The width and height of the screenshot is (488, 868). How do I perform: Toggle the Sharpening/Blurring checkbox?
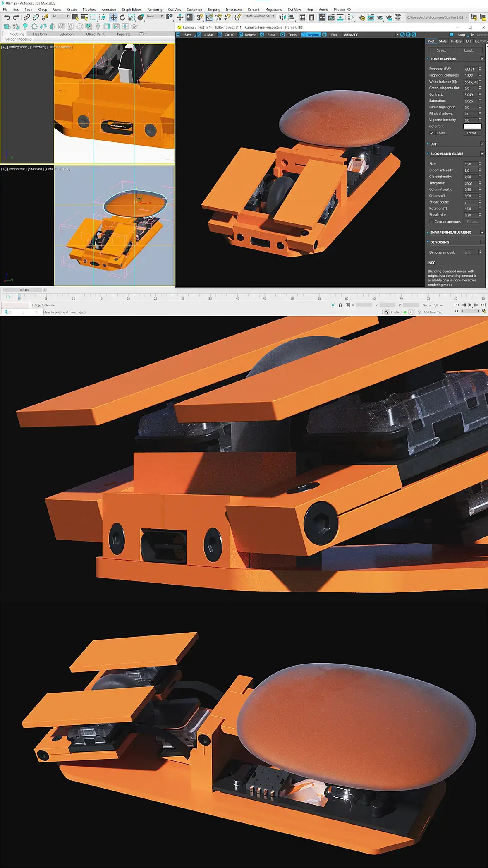pyautogui.click(x=482, y=232)
